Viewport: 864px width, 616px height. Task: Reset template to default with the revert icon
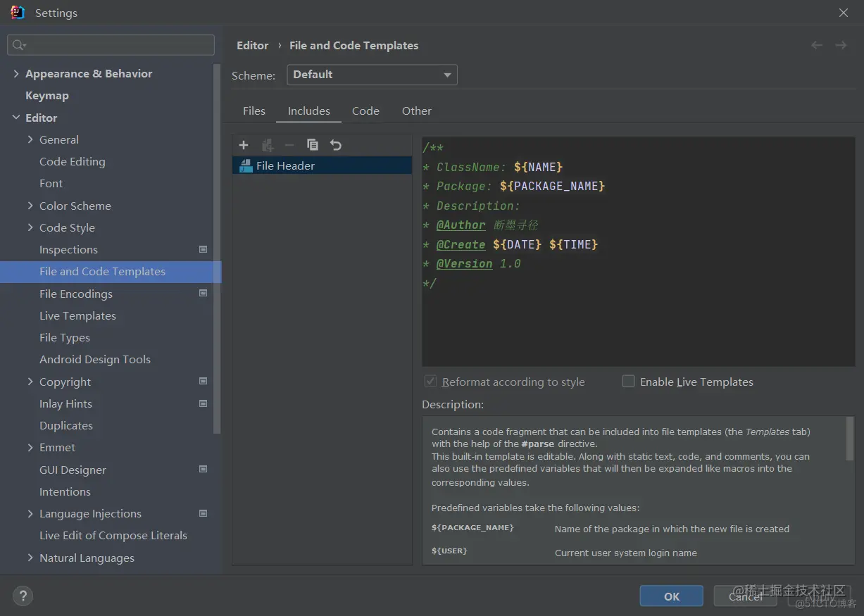pos(336,145)
